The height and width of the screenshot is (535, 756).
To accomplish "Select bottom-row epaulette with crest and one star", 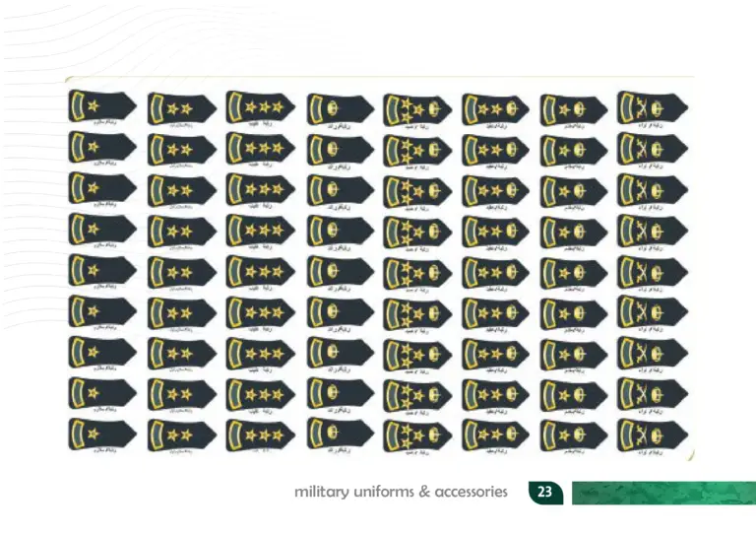I will coord(573,434).
